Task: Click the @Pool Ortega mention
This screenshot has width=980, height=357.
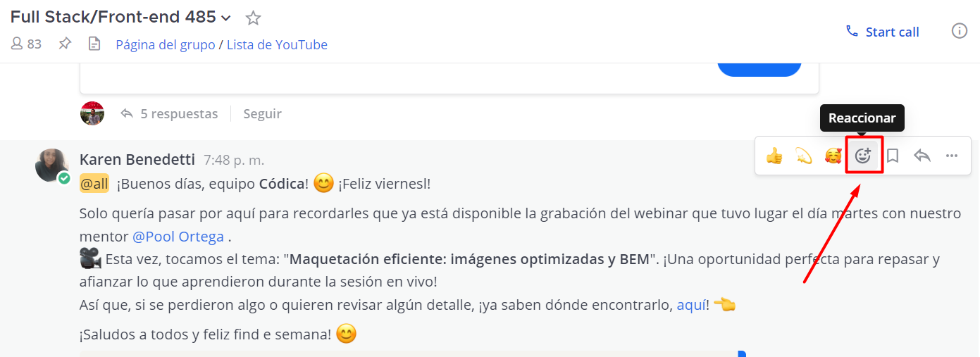Action: click(x=178, y=236)
